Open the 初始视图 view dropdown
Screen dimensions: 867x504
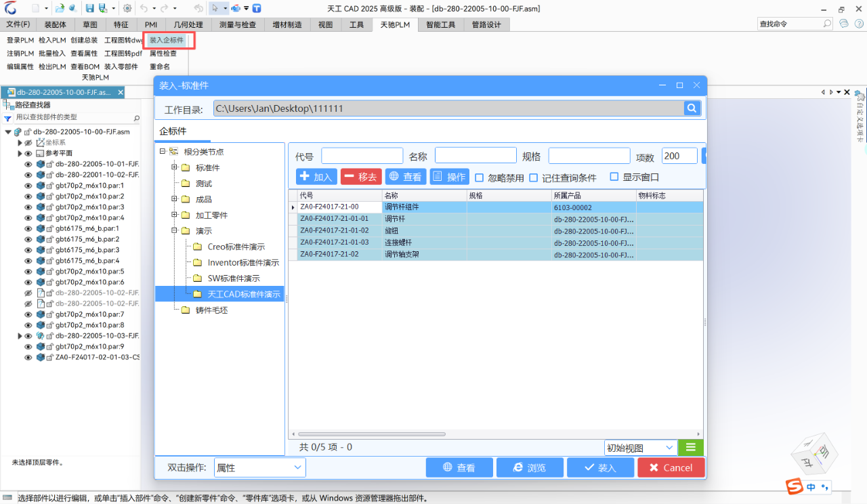(x=670, y=448)
